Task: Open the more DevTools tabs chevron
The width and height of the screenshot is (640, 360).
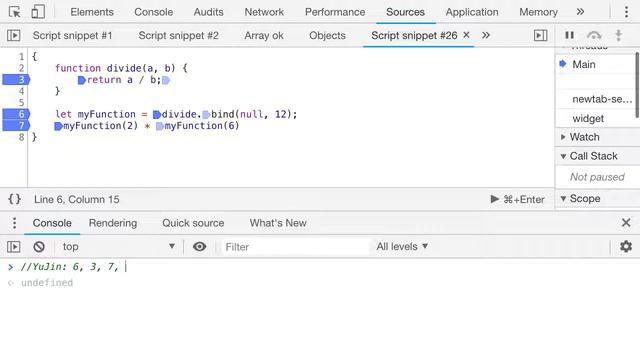Action: pos(580,12)
